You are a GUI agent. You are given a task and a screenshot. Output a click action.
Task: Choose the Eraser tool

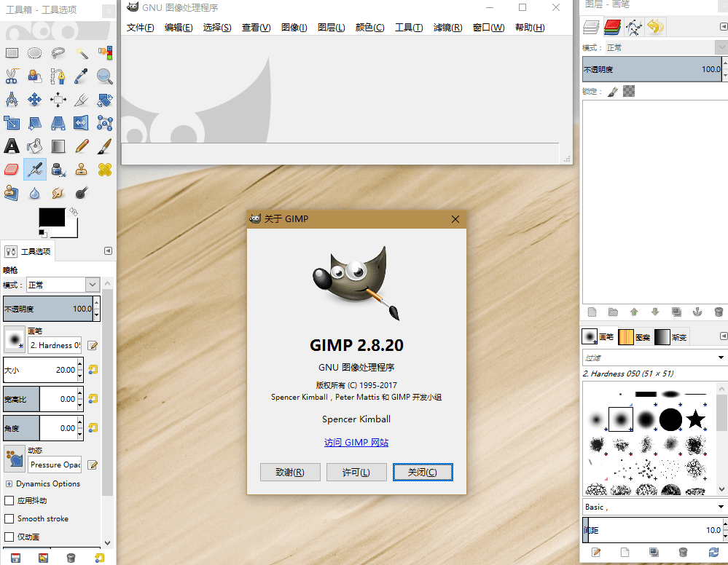(x=12, y=170)
